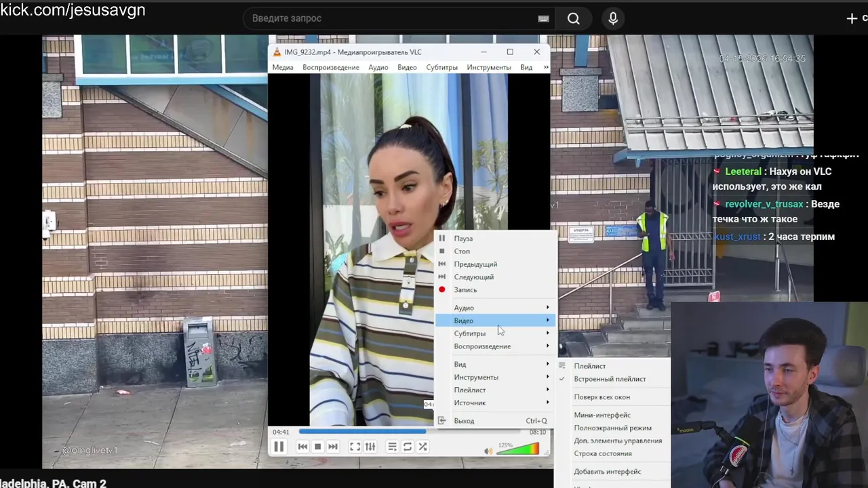Open the Видео menu in VLC menu bar
Screen dimensions: 868x488
coord(407,67)
